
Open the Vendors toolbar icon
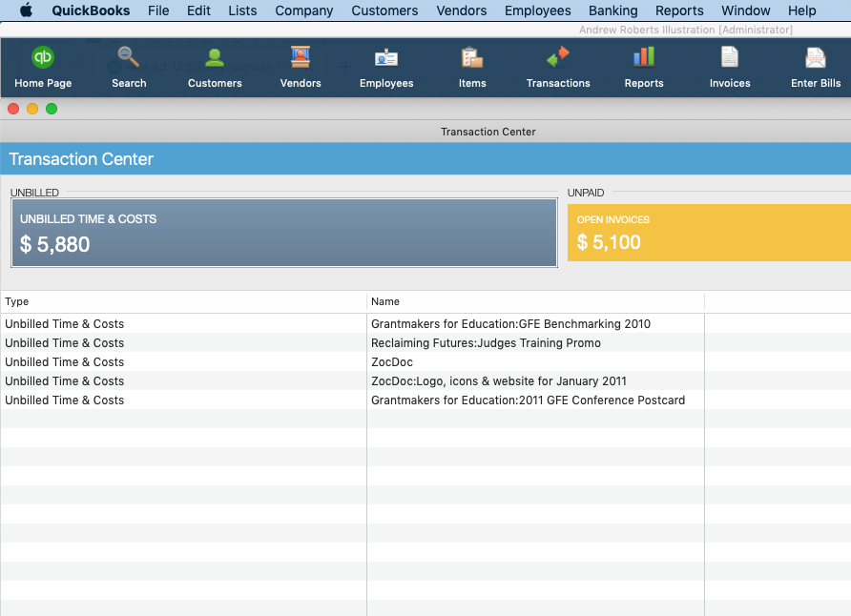tap(301, 58)
